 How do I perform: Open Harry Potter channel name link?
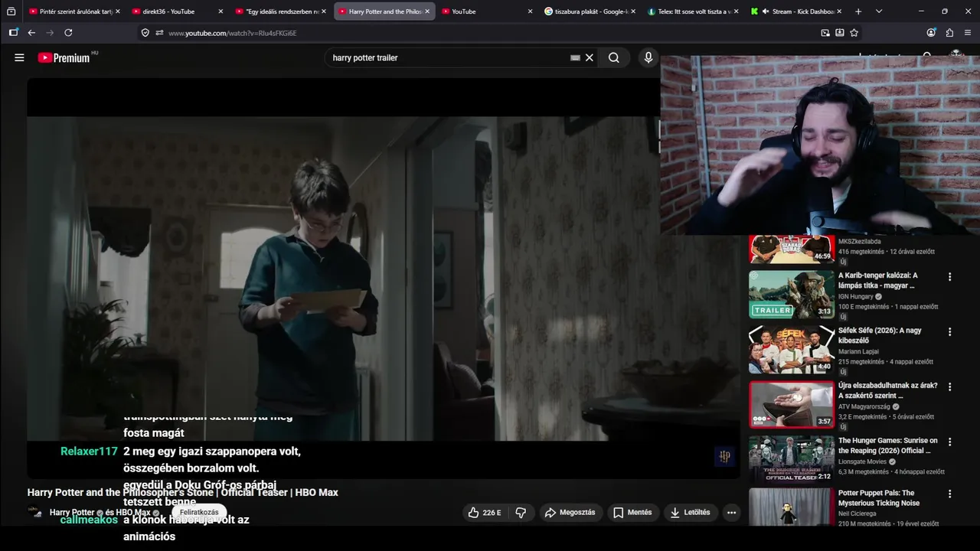point(72,512)
